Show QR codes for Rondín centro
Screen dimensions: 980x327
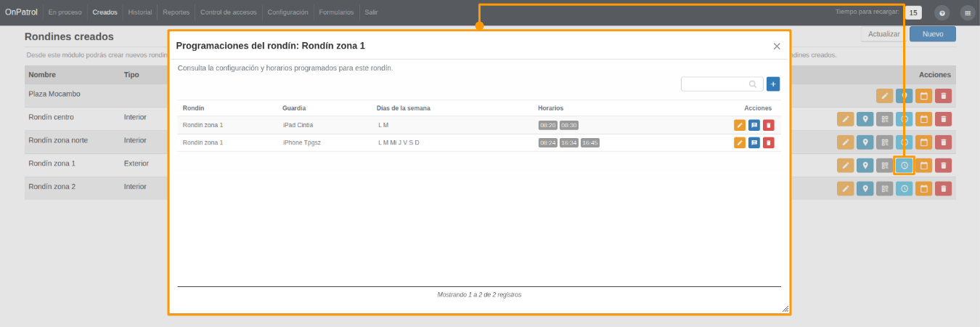(884, 119)
